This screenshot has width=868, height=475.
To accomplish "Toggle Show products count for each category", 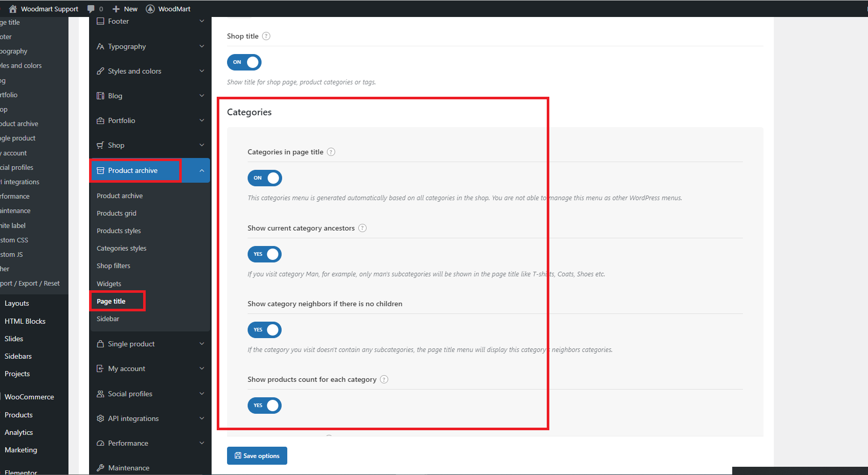I will point(265,406).
